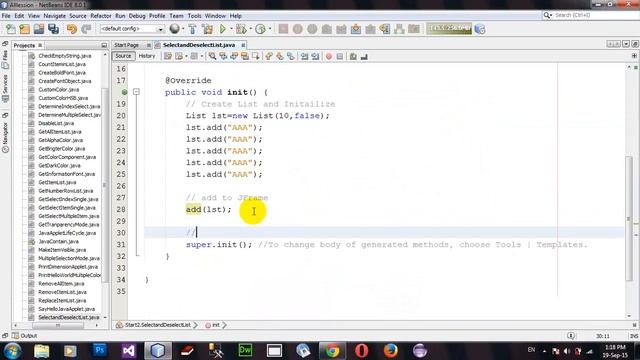This screenshot has width=640, height=360.
Task: Click the Redo toolbar icon
Action: coord(86,29)
